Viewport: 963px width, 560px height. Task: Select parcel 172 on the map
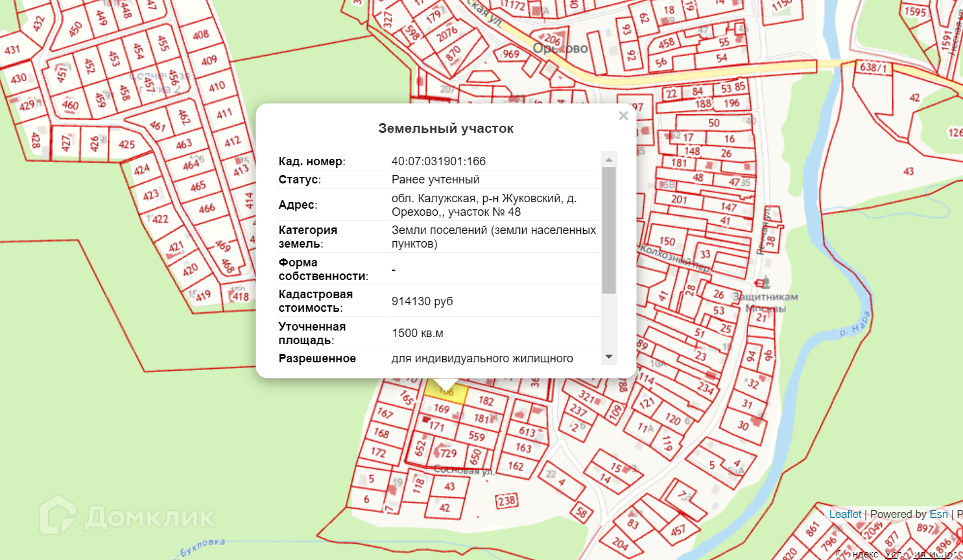(x=379, y=452)
